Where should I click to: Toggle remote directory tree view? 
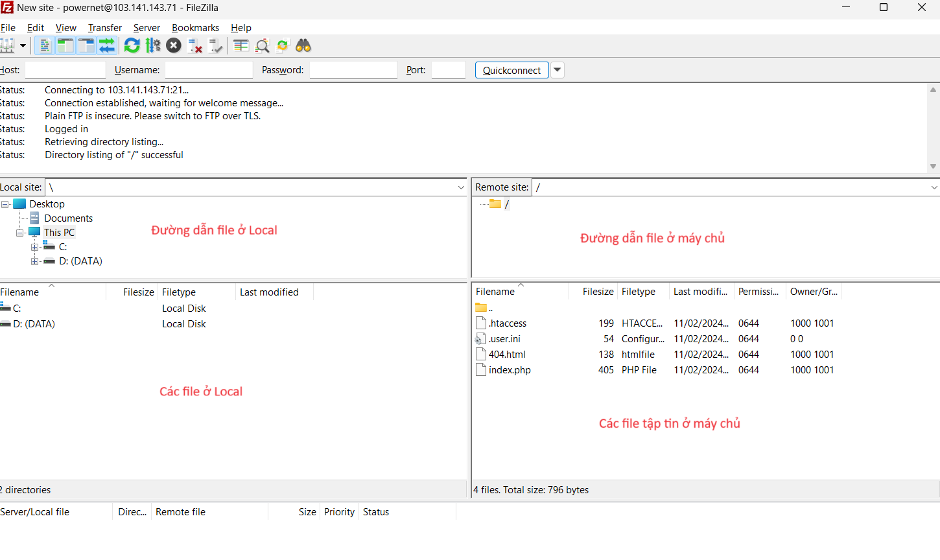tap(86, 45)
